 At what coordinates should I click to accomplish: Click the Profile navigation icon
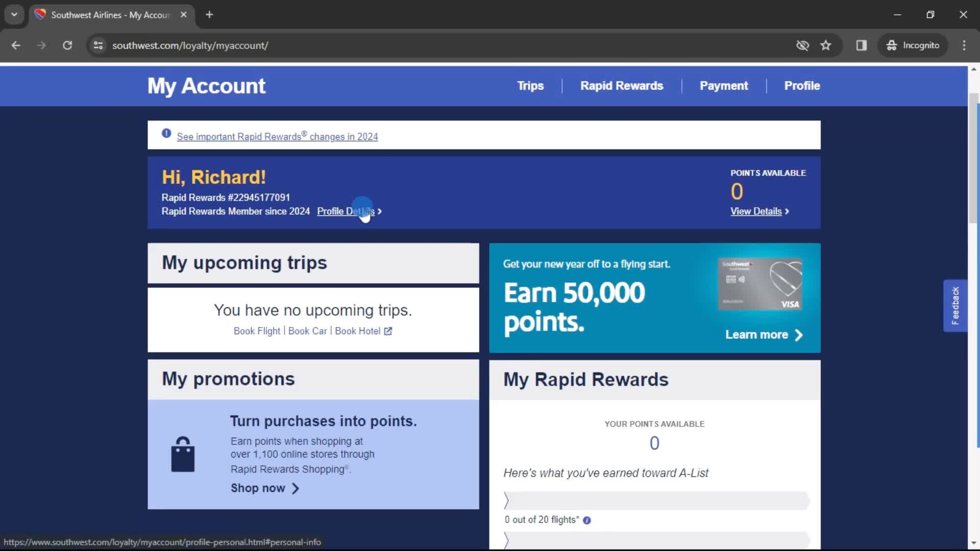click(802, 86)
